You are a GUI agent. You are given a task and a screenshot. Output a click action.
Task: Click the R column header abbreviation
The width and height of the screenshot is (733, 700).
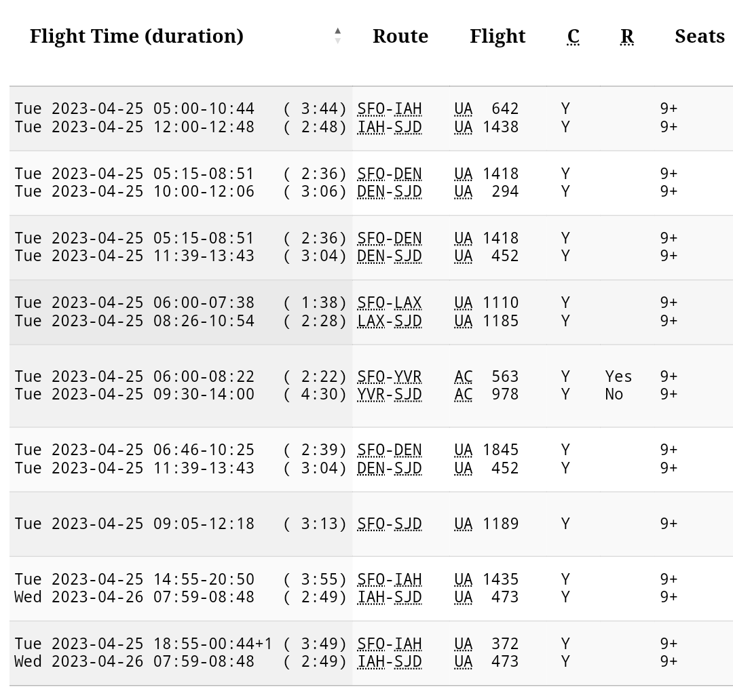click(x=627, y=36)
